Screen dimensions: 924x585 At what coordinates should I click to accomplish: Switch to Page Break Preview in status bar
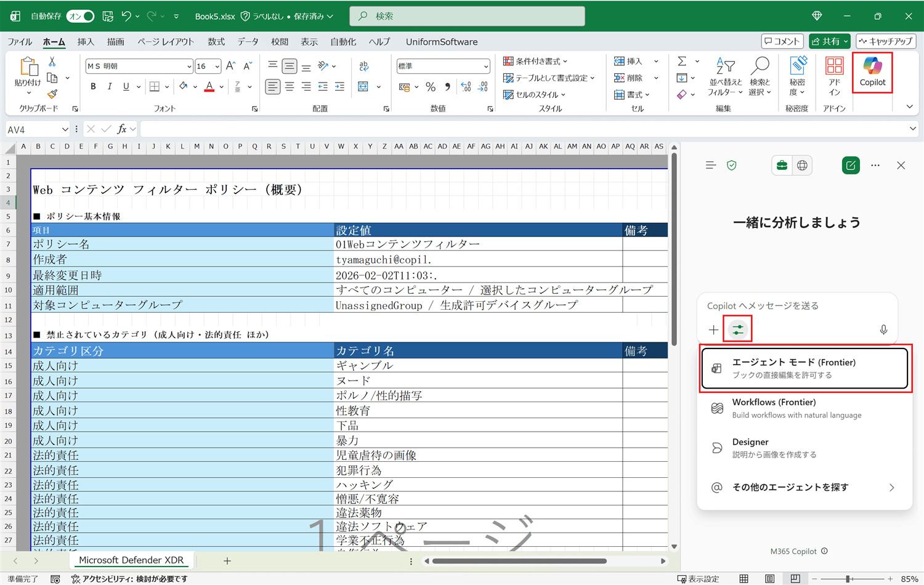tap(795, 579)
